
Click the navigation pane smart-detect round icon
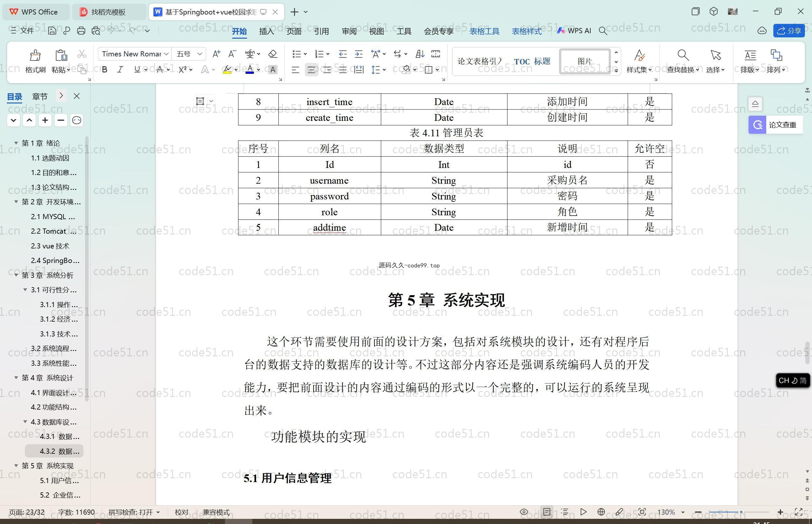coord(77,120)
